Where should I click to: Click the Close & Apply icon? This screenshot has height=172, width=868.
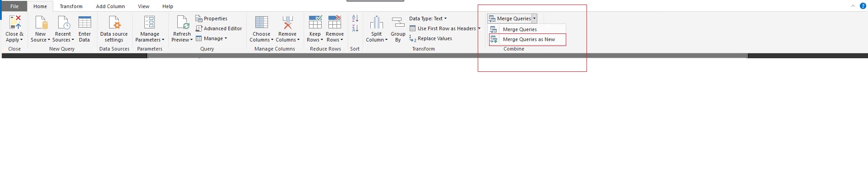tap(15, 22)
